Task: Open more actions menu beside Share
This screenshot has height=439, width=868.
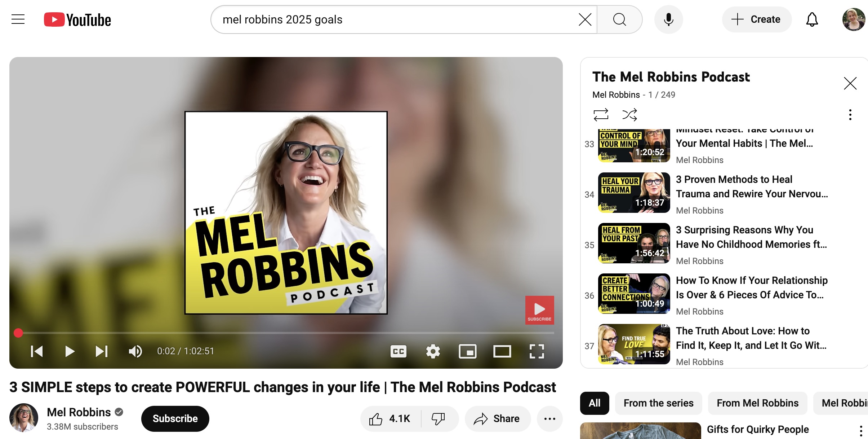Action: click(x=549, y=418)
